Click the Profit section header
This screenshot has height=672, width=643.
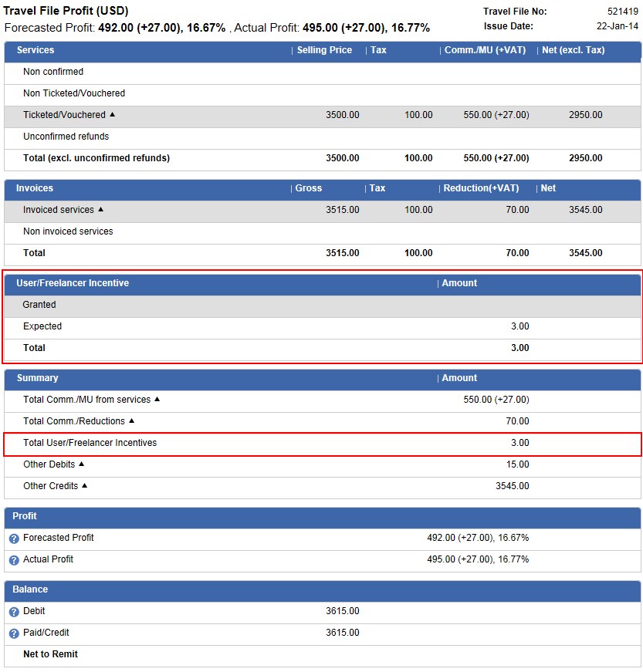point(25,516)
